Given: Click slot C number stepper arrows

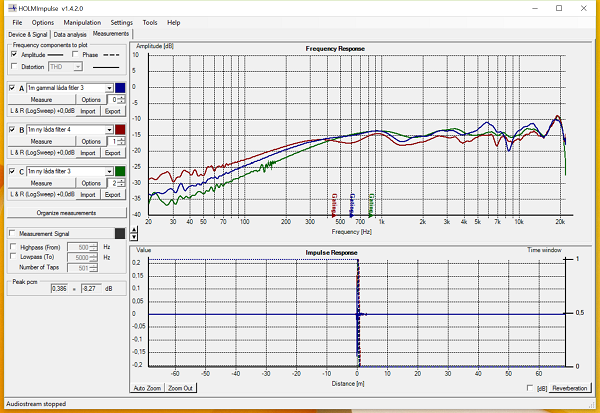Looking at the screenshot, I should coord(121,183).
